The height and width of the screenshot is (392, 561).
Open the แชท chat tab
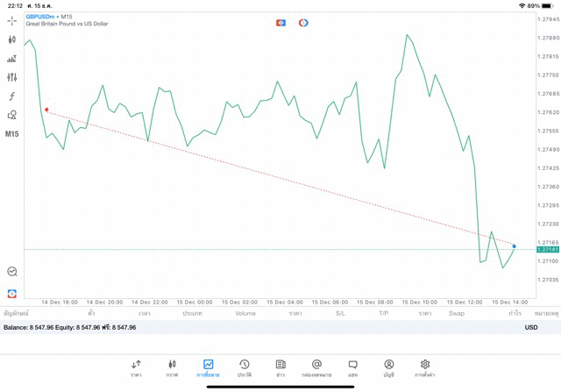pos(352,367)
